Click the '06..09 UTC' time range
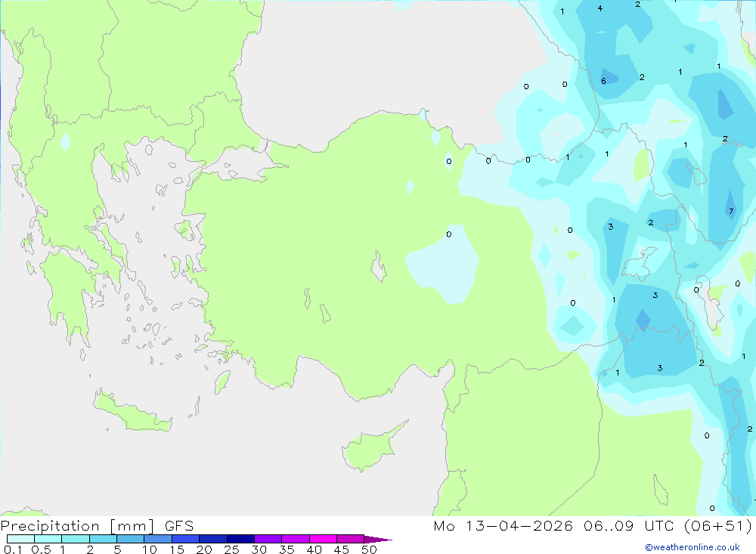 [x=628, y=525]
